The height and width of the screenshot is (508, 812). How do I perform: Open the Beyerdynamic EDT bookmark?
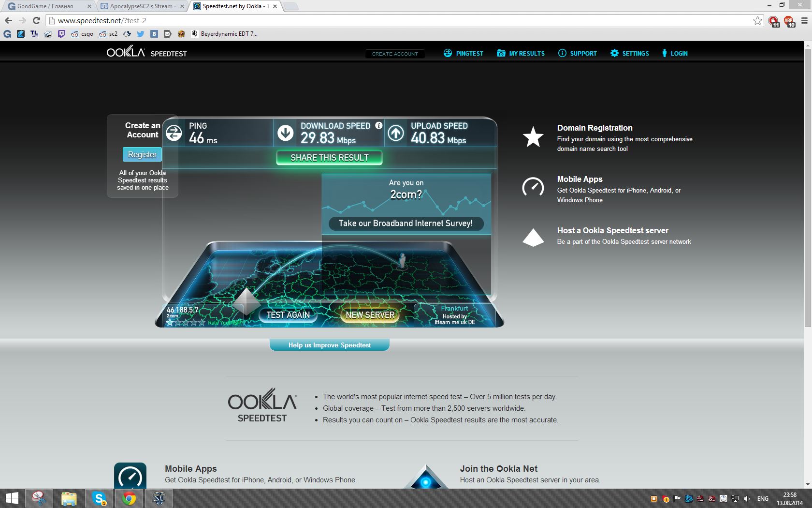[x=224, y=34]
